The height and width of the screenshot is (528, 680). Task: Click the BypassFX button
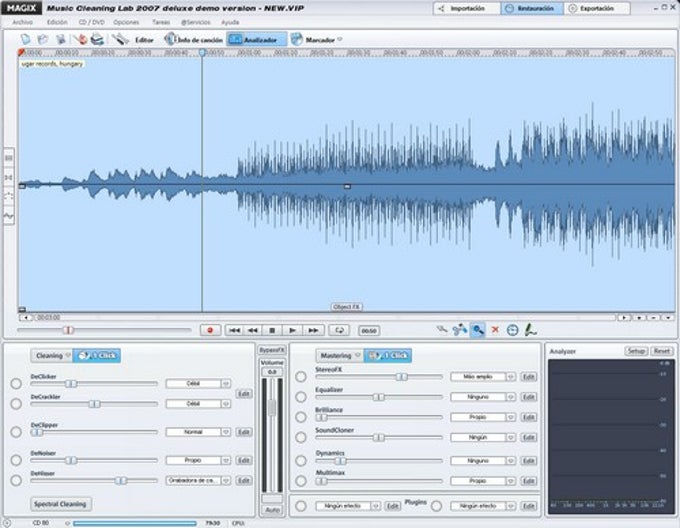272,350
